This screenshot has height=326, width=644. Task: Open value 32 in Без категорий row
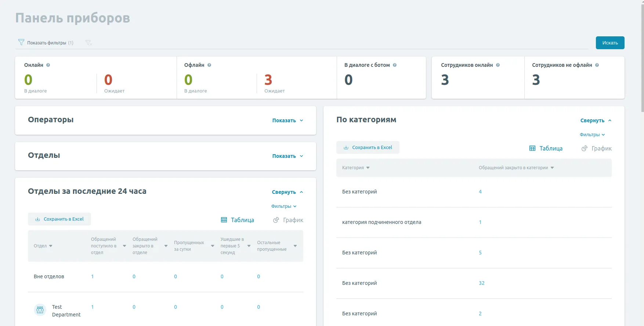click(x=481, y=283)
